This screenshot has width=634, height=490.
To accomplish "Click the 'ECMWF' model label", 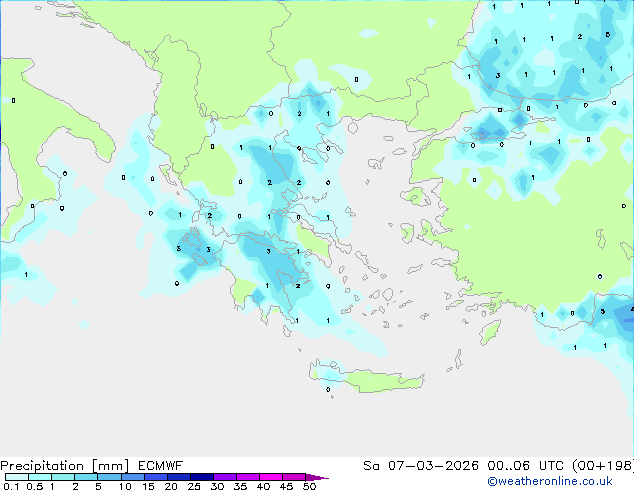I will tap(161, 466).
